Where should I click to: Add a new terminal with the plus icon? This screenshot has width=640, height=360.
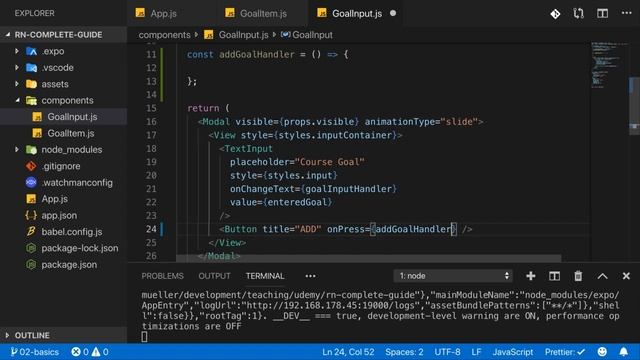click(531, 276)
